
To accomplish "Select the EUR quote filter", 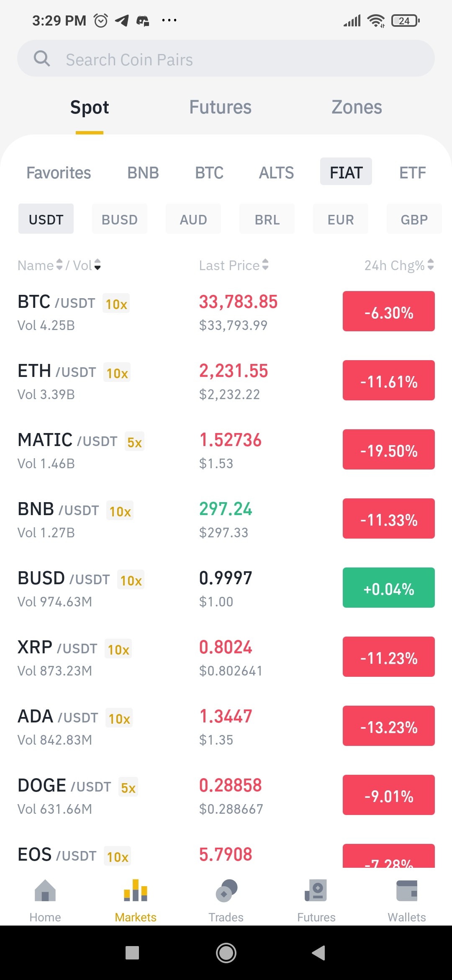I will click(341, 219).
